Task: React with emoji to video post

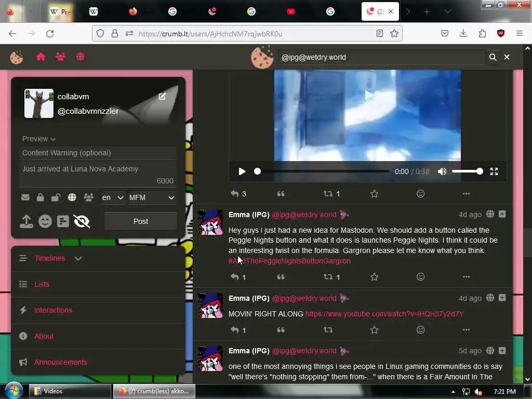Action: (420, 194)
